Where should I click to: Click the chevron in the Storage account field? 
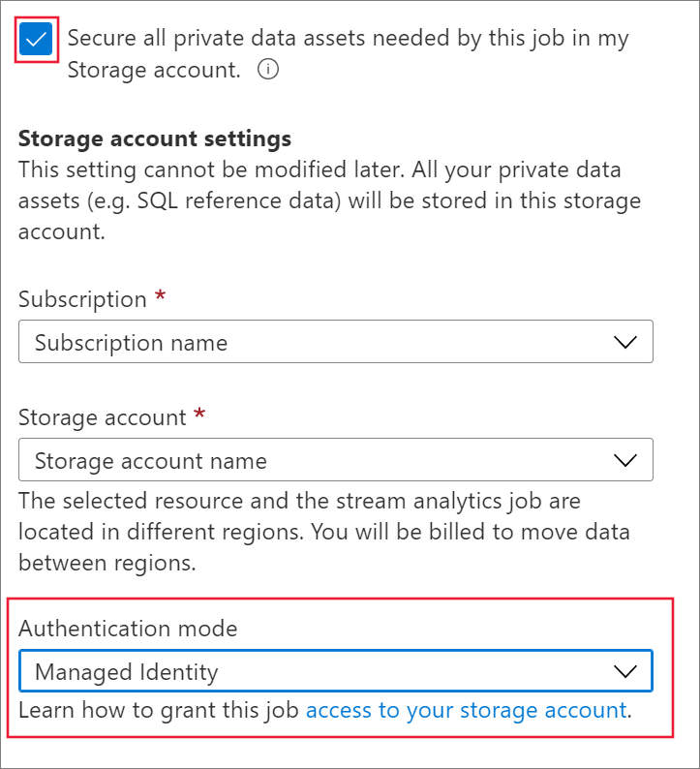point(625,461)
